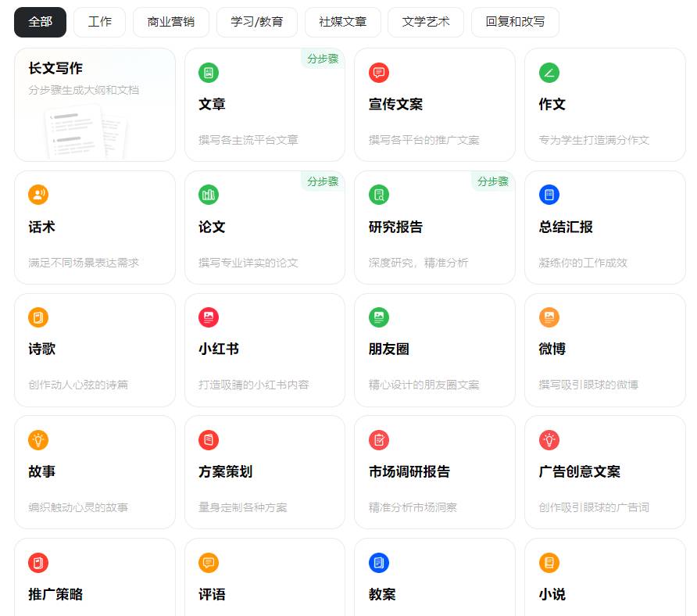Open the 推广策略 template title
Image resolution: width=697 pixels, height=616 pixels.
(55, 594)
